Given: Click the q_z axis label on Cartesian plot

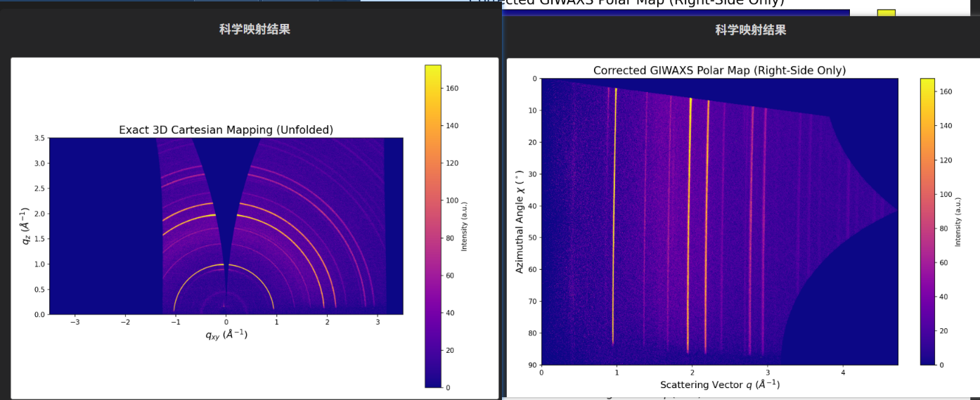Looking at the screenshot, I should [25, 226].
